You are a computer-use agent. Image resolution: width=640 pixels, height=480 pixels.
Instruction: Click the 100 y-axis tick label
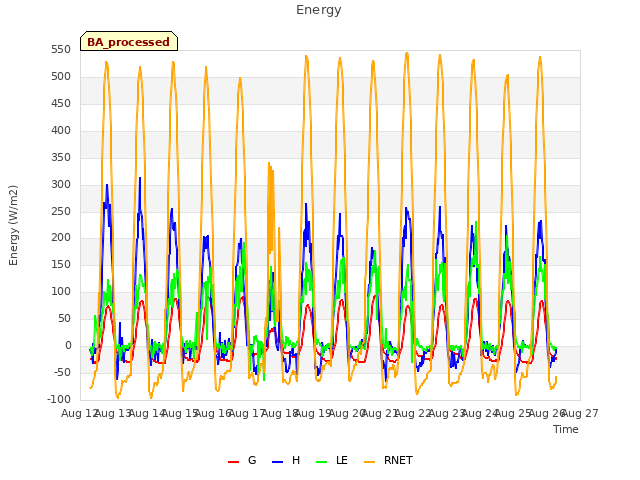[x=61, y=291]
